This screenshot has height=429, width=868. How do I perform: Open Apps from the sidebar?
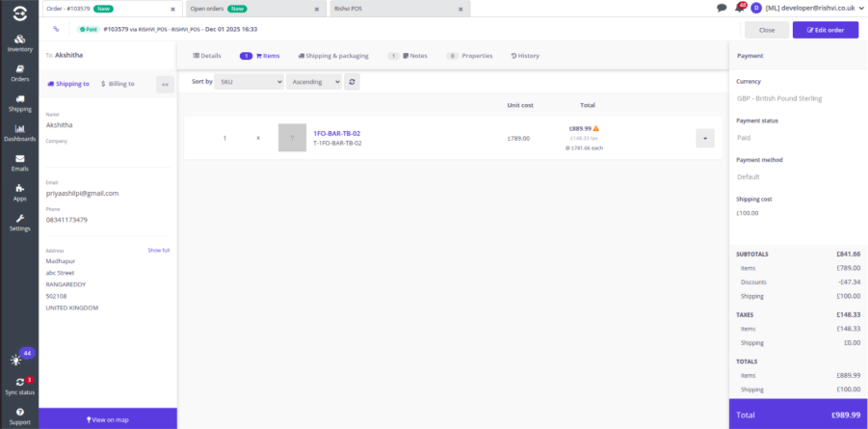pyautogui.click(x=19, y=192)
